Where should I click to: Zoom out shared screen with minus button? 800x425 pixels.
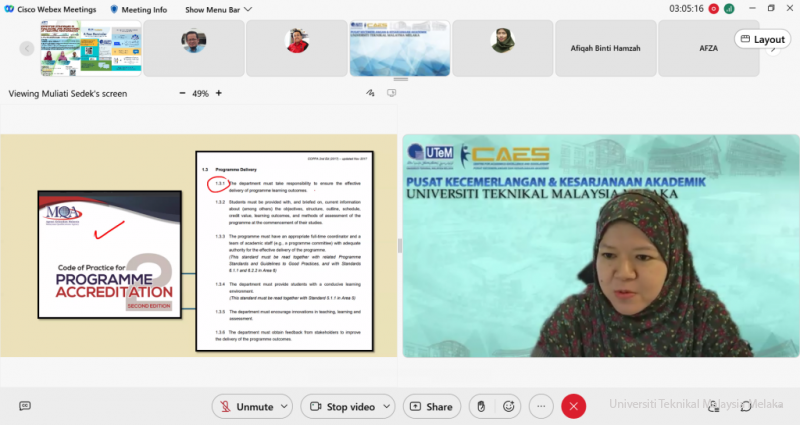[182, 93]
